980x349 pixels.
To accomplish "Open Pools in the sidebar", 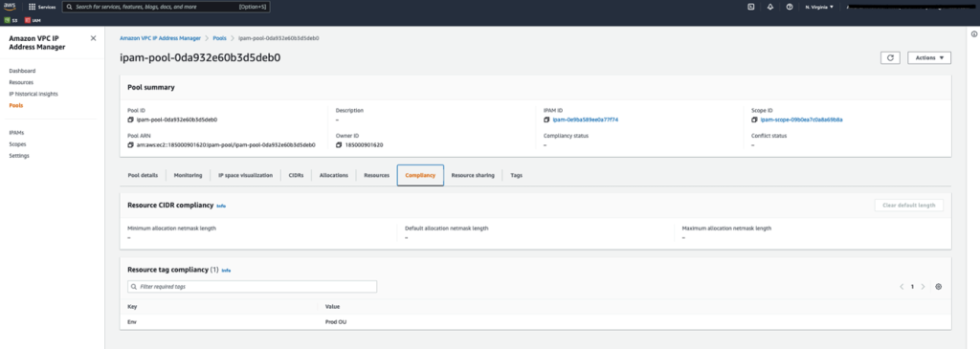I will (15, 105).
